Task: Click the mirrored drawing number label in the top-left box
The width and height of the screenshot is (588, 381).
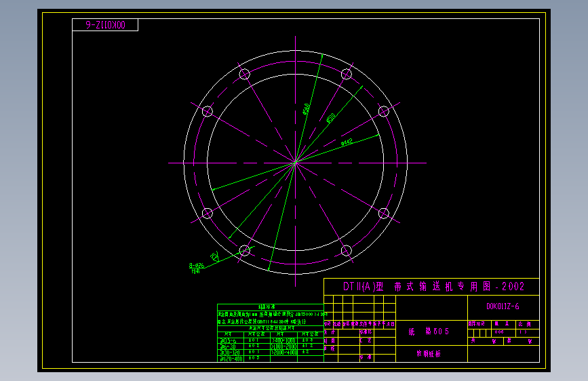Action: [105, 25]
